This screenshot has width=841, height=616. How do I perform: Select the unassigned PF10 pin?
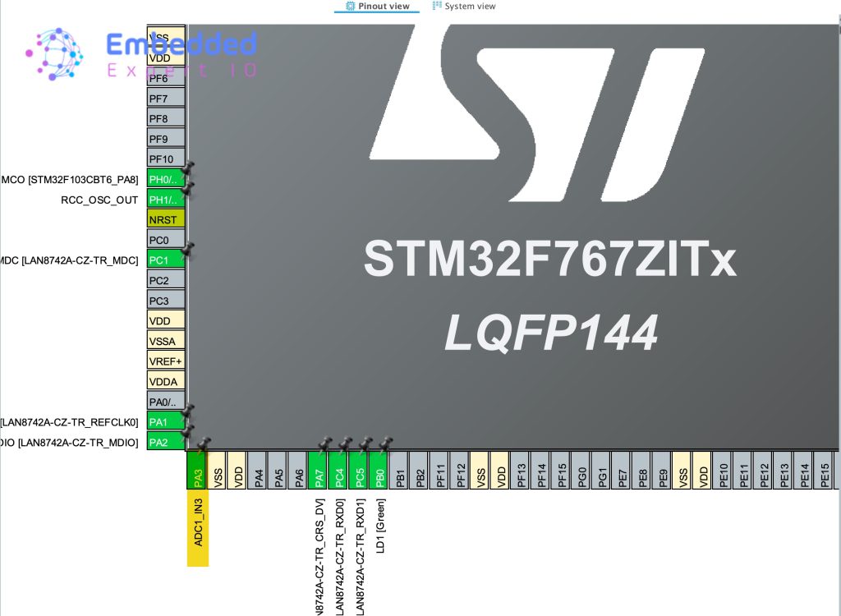coord(165,159)
